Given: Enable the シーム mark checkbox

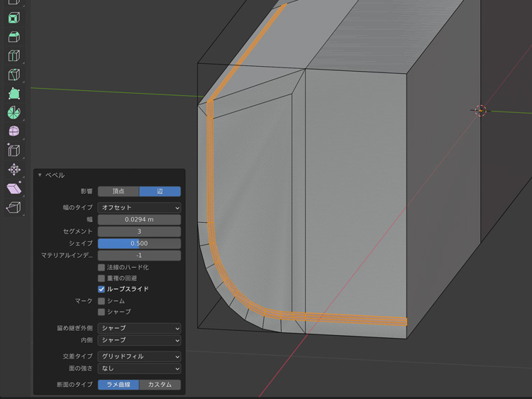Looking at the screenshot, I should click(101, 301).
